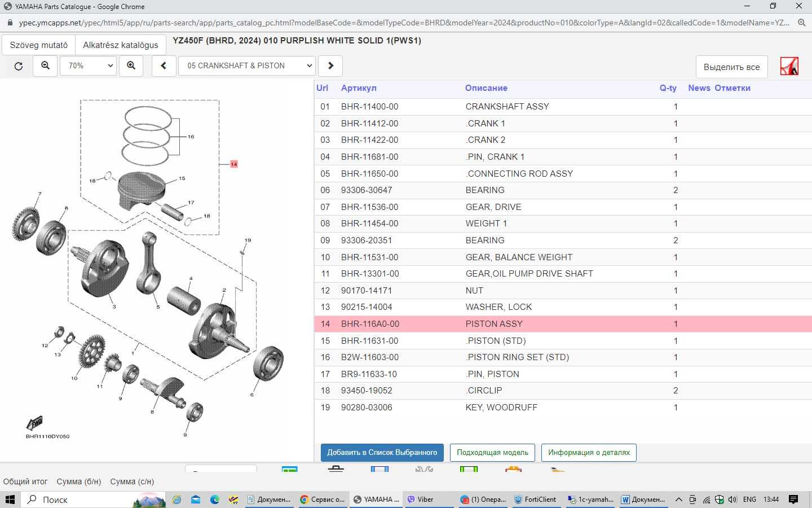Switch to the Chrome Сервис taskbar window
812x508 pixels.
(323, 500)
